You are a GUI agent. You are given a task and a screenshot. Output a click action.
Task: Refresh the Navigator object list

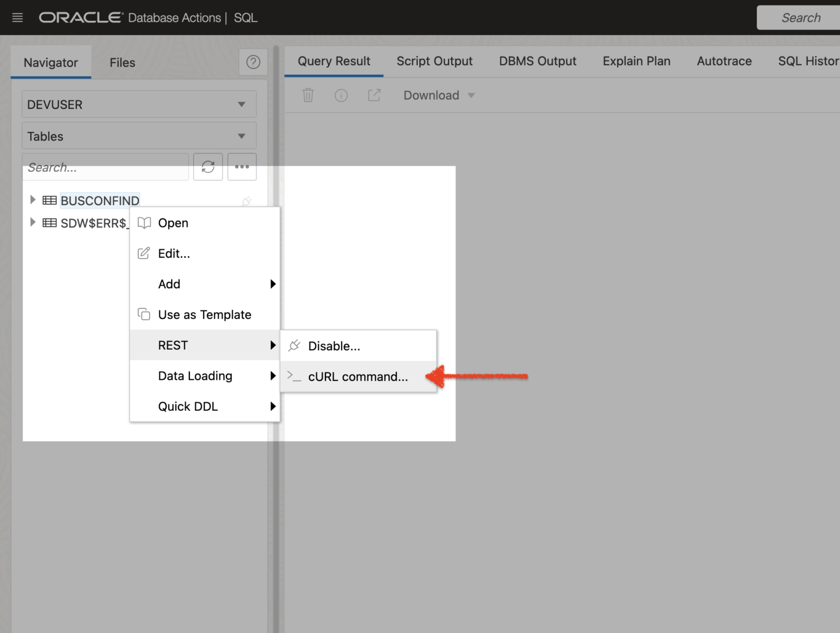(208, 167)
